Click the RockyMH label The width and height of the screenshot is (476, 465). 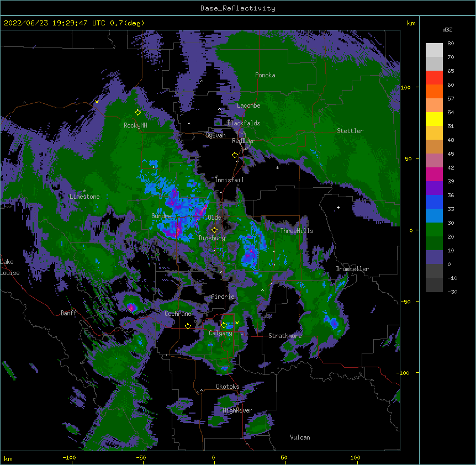pos(135,125)
